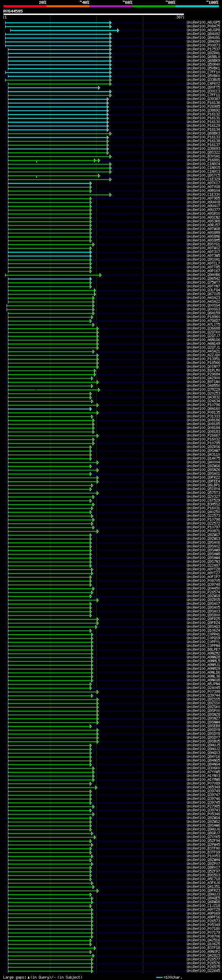
Task: Select the UniRef100_P16136 label
Action: tap(203, 103)
